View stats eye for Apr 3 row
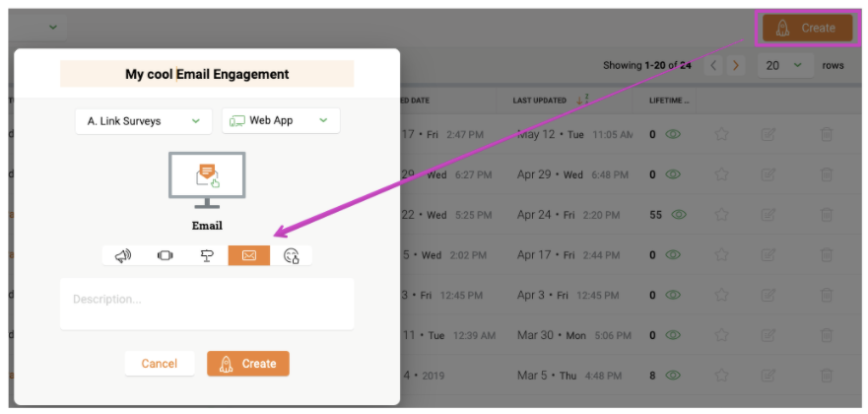The image size is (868, 414). [x=673, y=295]
